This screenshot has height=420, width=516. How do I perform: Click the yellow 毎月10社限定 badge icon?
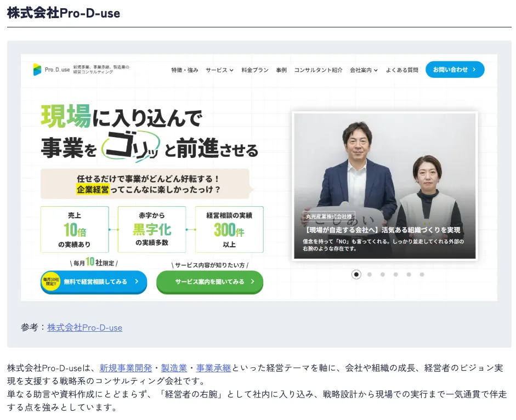point(50,281)
